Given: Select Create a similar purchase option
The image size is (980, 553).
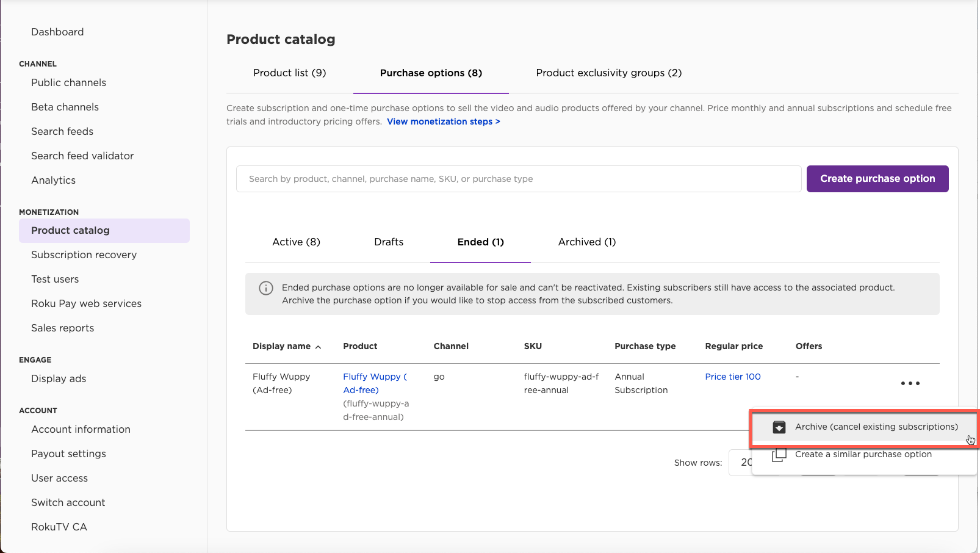Looking at the screenshot, I should tap(863, 455).
